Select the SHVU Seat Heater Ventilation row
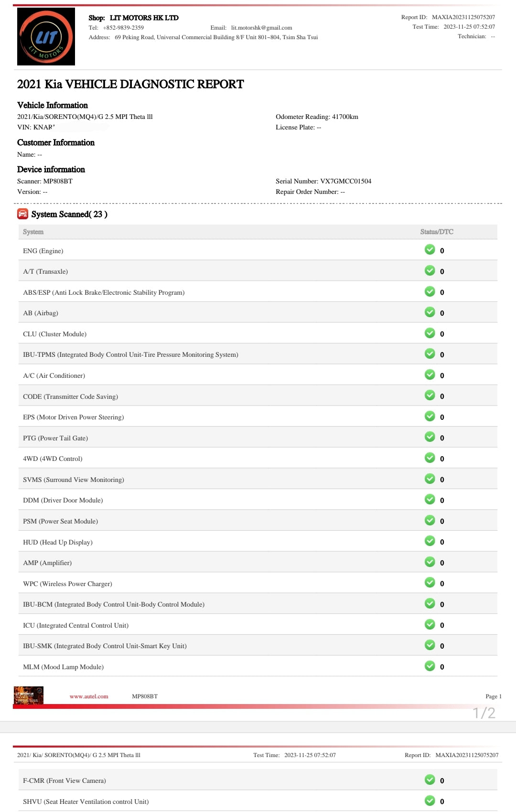Viewport: 516px width, 812px height. (x=86, y=801)
